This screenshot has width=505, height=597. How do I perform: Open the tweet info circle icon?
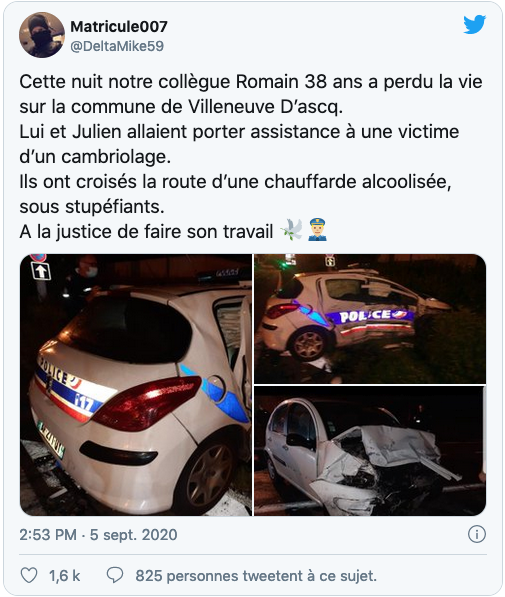[x=476, y=535]
